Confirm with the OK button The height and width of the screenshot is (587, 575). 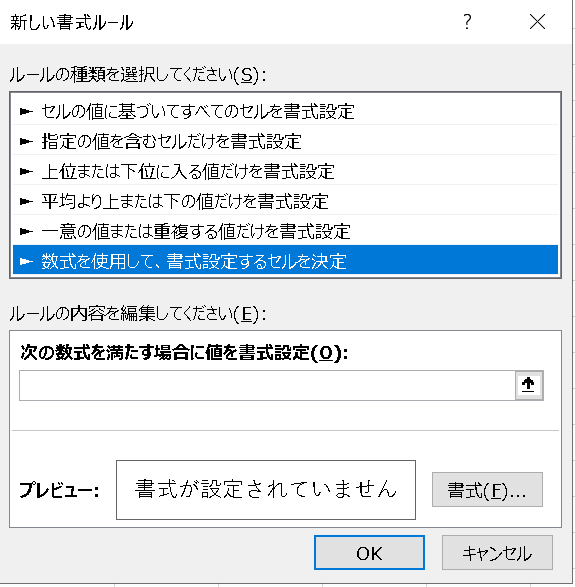tap(369, 553)
